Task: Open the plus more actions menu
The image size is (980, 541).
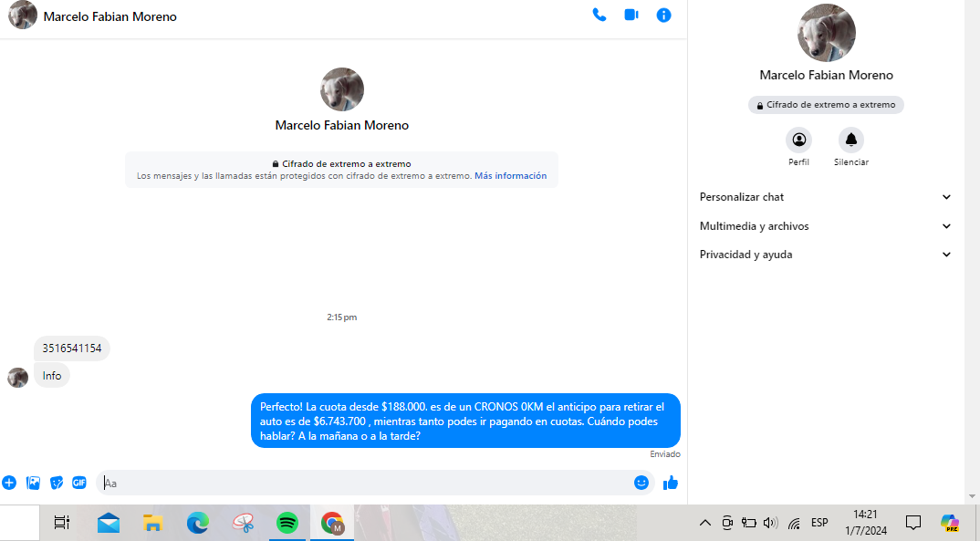Action: (x=9, y=483)
